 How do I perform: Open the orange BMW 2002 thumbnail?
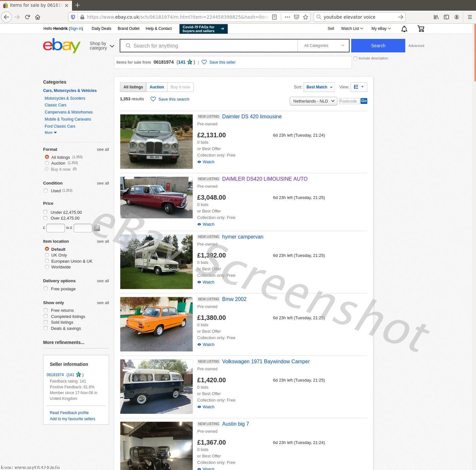pos(156,324)
